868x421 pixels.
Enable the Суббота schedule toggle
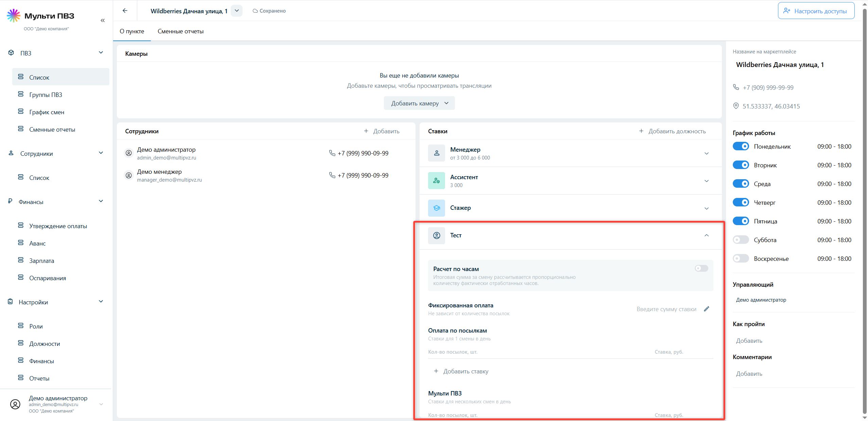(x=741, y=240)
